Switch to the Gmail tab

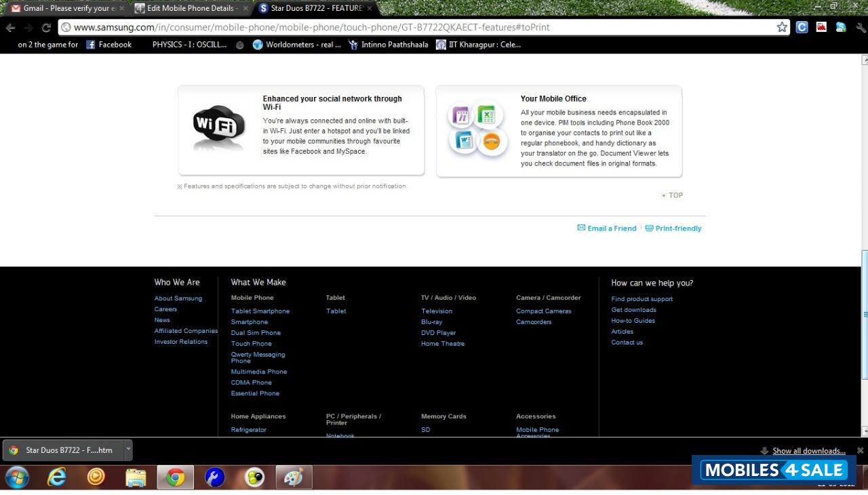coord(65,8)
